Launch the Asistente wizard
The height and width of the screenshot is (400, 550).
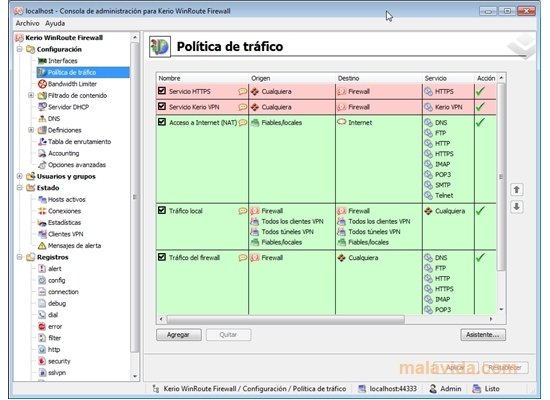[483, 335]
